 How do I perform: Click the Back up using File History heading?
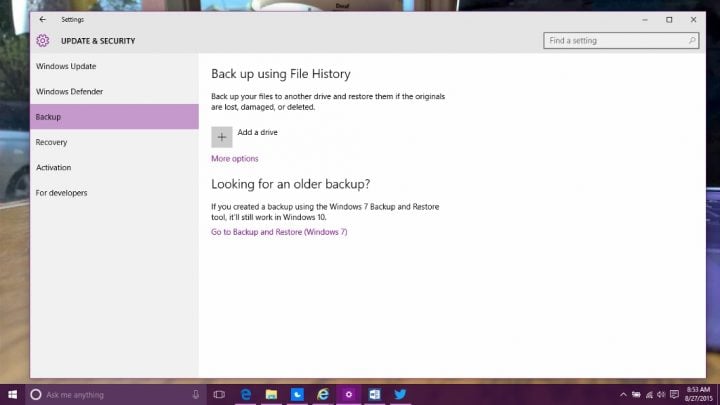(281, 74)
